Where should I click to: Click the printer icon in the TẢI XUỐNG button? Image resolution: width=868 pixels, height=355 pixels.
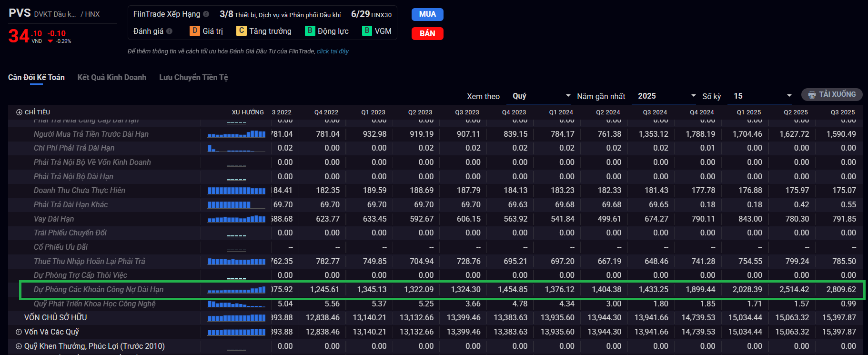point(812,95)
